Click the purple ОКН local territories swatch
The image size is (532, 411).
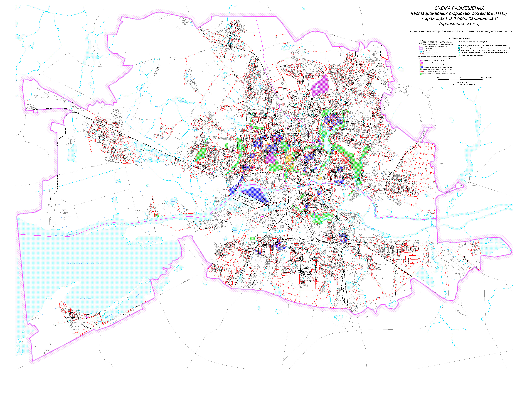point(421,61)
